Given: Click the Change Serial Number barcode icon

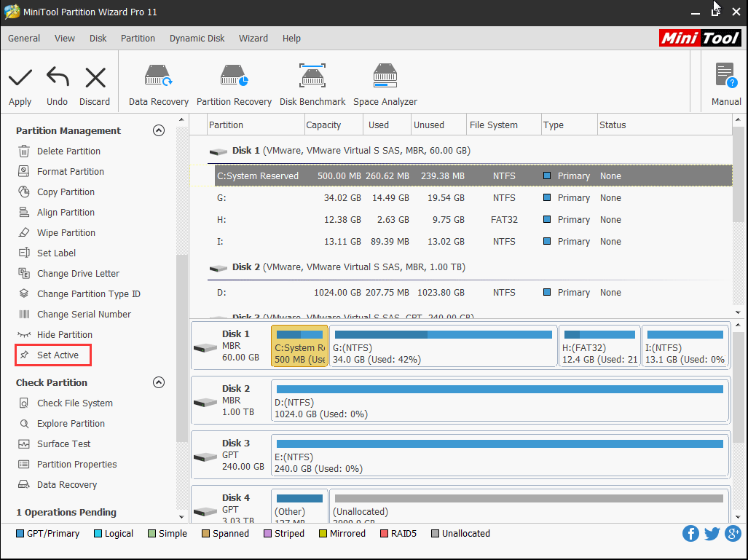Looking at the screenshot, I should coord(24,315).
